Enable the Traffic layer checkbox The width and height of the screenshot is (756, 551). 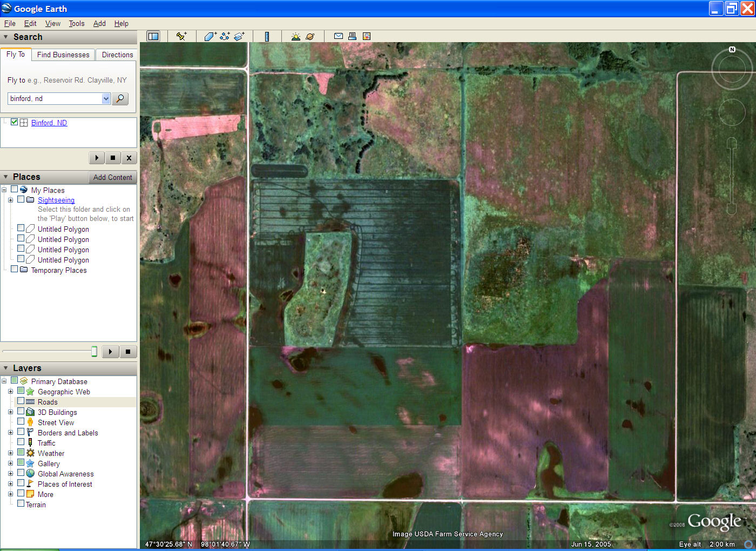[x=21, y=442]
